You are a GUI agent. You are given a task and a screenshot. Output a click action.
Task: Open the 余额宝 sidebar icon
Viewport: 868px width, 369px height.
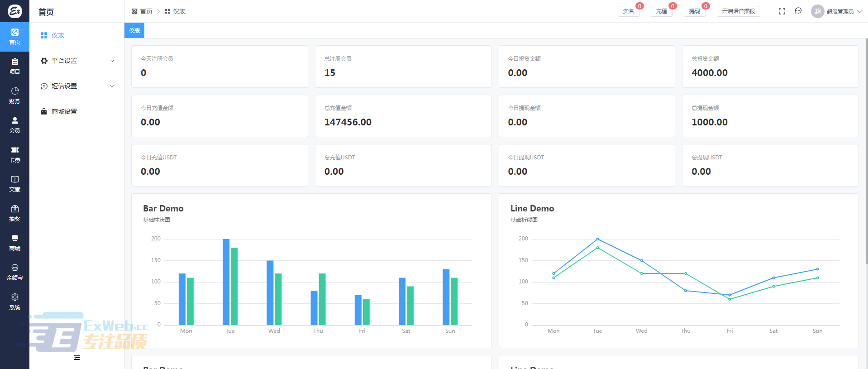click(14, 272)
